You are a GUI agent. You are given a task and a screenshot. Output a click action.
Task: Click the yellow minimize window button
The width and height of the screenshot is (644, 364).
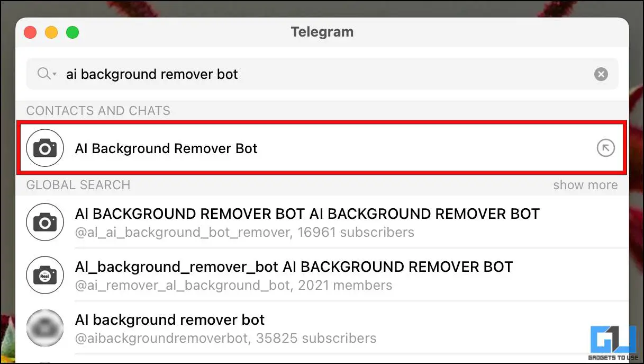[x=51, y=32]
